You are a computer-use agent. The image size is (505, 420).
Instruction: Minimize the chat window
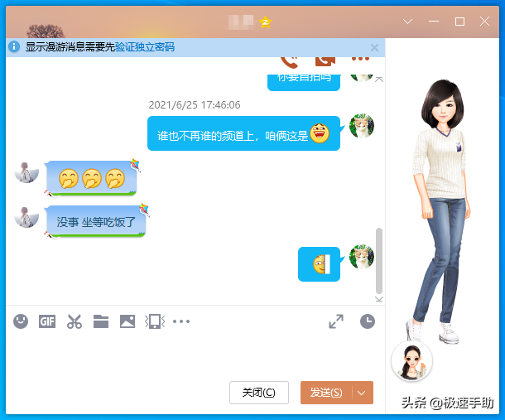point(434,22)
